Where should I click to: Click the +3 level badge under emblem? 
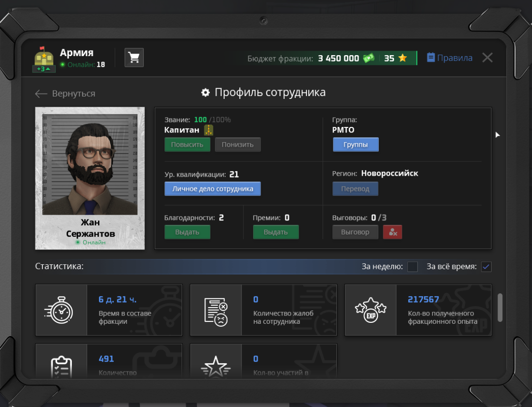(x=43, y=69)
